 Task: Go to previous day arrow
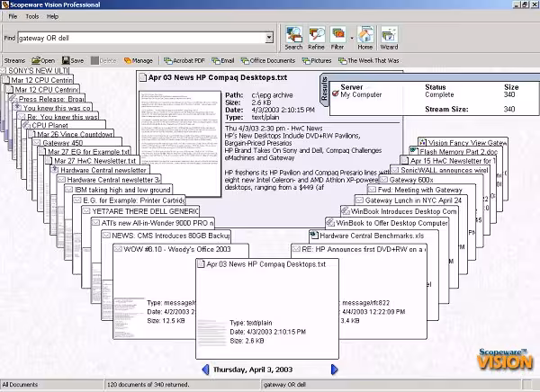point(205,370)
